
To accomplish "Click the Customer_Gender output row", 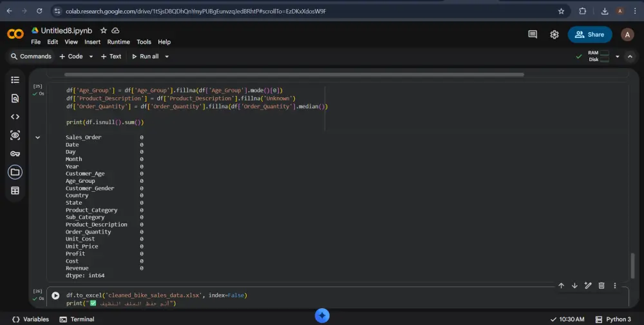I will coord(104,189).
